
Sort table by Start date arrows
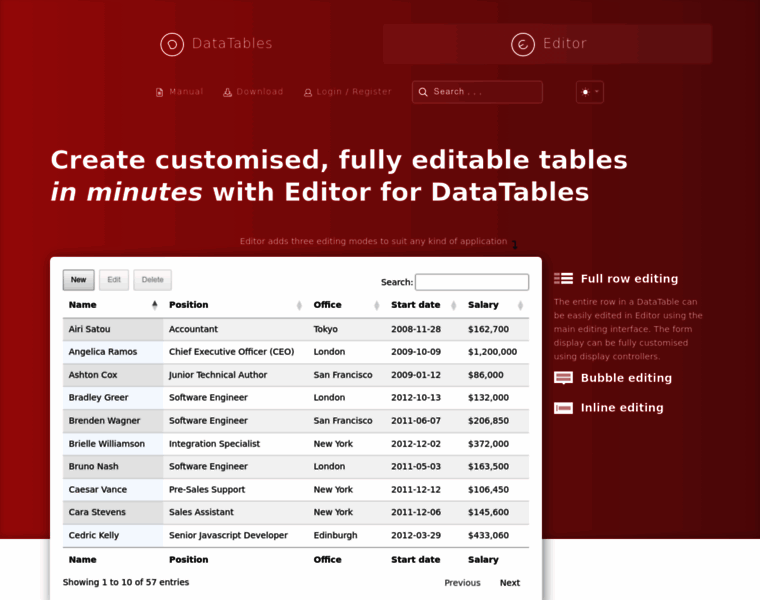(x=454, y=305)
